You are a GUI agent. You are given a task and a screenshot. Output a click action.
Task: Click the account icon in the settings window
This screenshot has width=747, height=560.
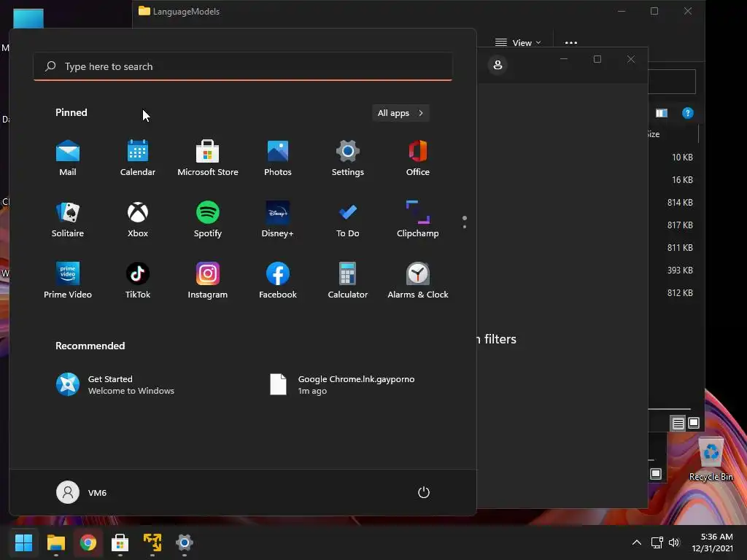498,65
